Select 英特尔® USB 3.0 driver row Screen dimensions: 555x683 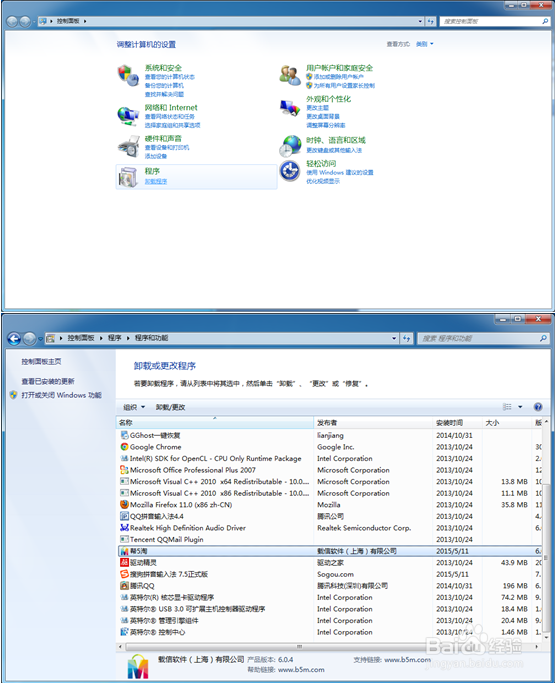[x=329, y=609]
